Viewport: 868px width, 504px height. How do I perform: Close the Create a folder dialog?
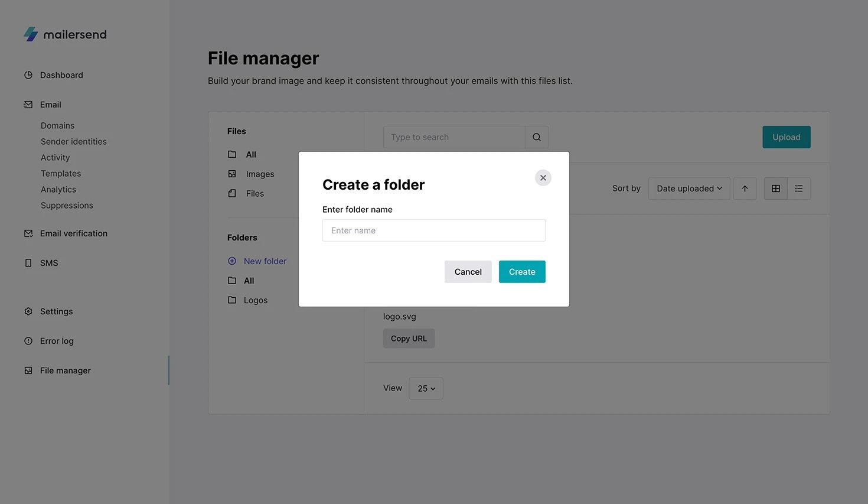(x=543, y=178)
